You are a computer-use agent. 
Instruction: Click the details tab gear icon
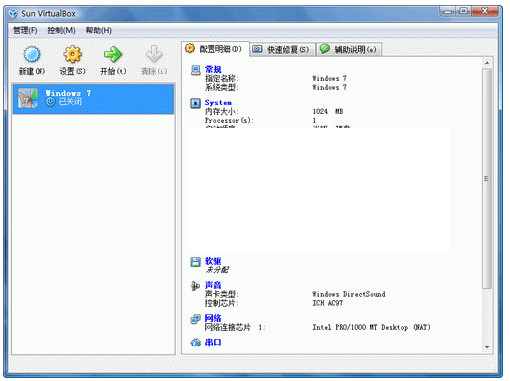tap(190, 48)
